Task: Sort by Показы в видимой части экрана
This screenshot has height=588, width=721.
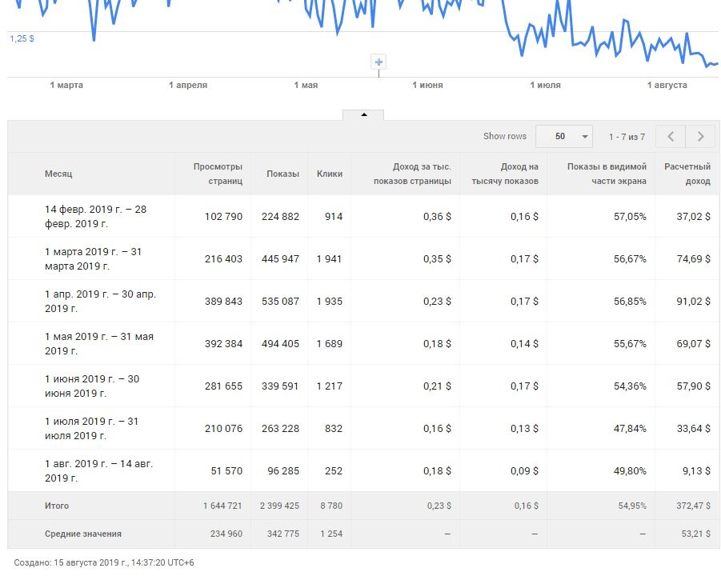Action: click(x=607, y=174)
